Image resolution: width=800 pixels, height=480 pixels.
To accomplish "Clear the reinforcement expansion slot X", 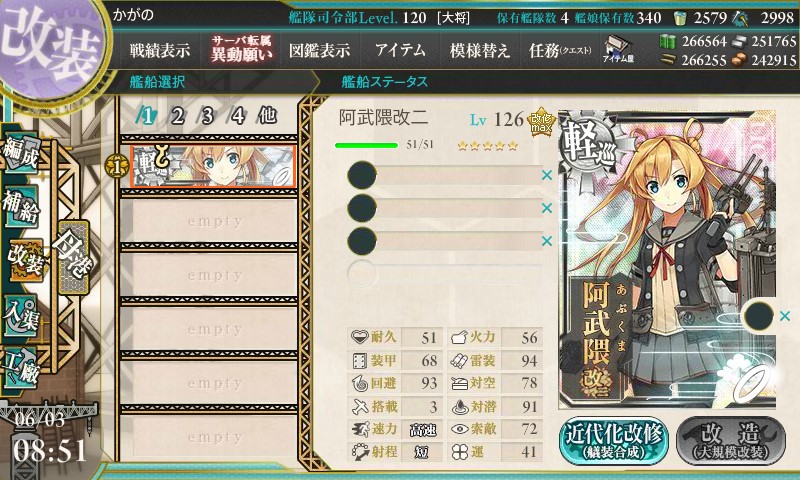I will [785, 316].
